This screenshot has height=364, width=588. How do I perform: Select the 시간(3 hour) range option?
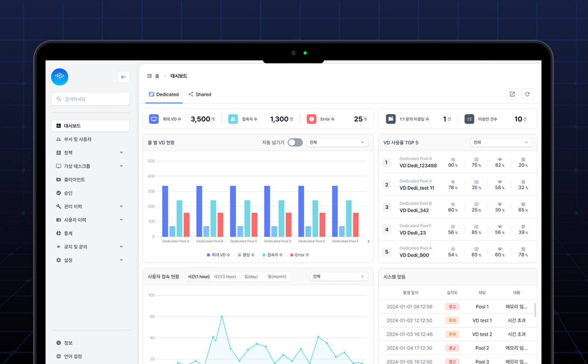pyautogui.click(x=225, y=277)
